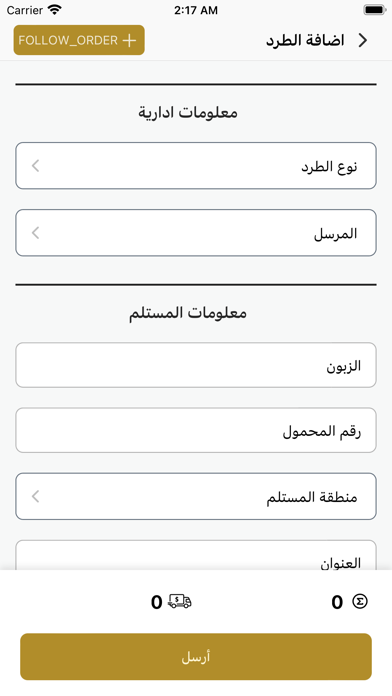
Task: Tap the معلومات المستلم section heading
Action: pyautogui.click(x=188, y=313)
